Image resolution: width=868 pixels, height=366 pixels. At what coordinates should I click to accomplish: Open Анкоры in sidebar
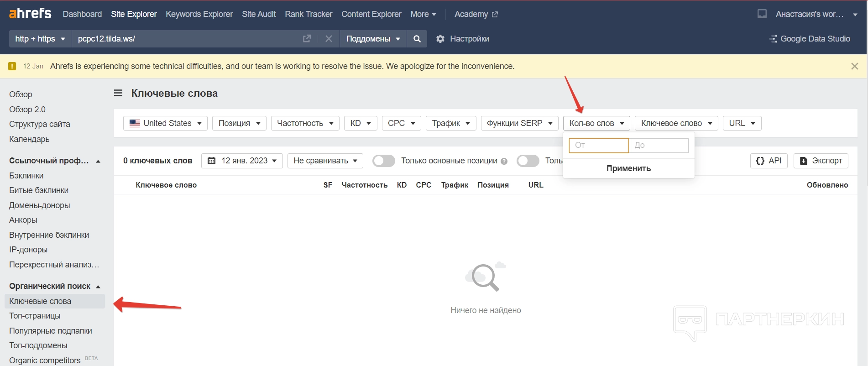coord(23,220)
